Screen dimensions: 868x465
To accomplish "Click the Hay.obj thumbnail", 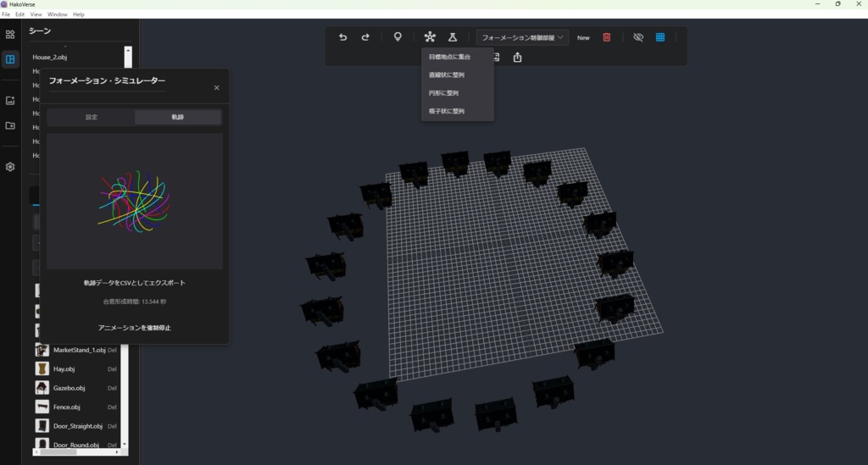I will [42, 368].
